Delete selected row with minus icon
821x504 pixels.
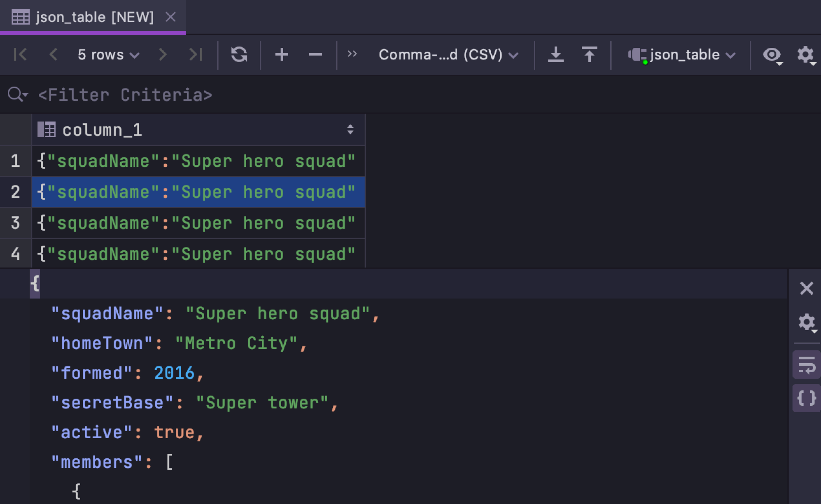pyautogui.click(x=315, y=55)
